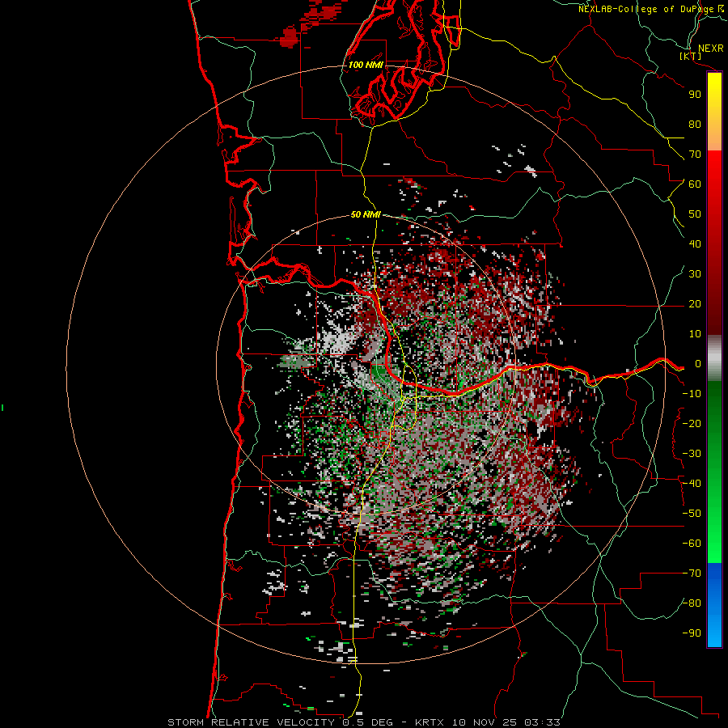Click the 0 value on the velocity scale
The width and height of the screenshot is (728, 728).
pyautogui.click(x=698, y=364)
